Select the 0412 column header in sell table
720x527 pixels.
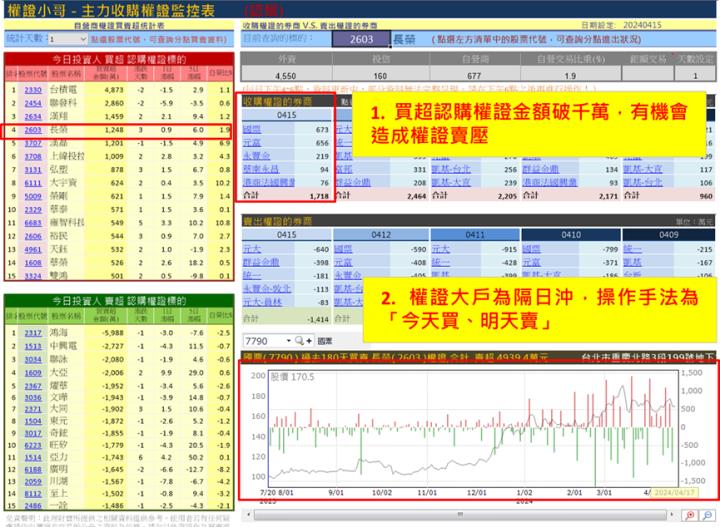381,235
